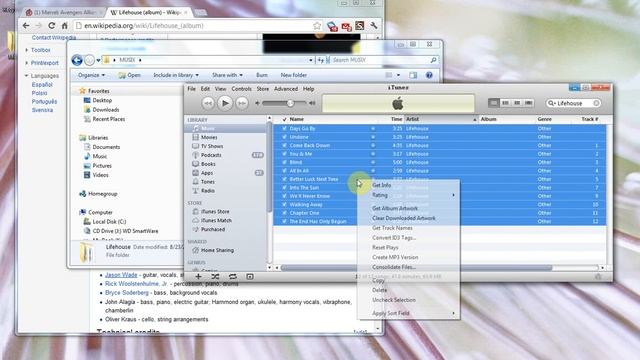Open the iTunes Edit menu

(205, 89)
